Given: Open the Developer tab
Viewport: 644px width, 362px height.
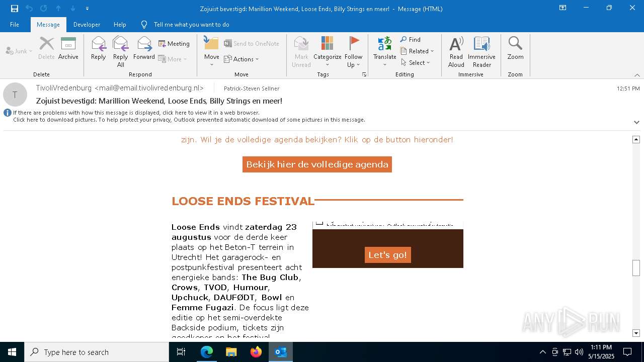Looking at the screenshot, I should tap(87, 25).
